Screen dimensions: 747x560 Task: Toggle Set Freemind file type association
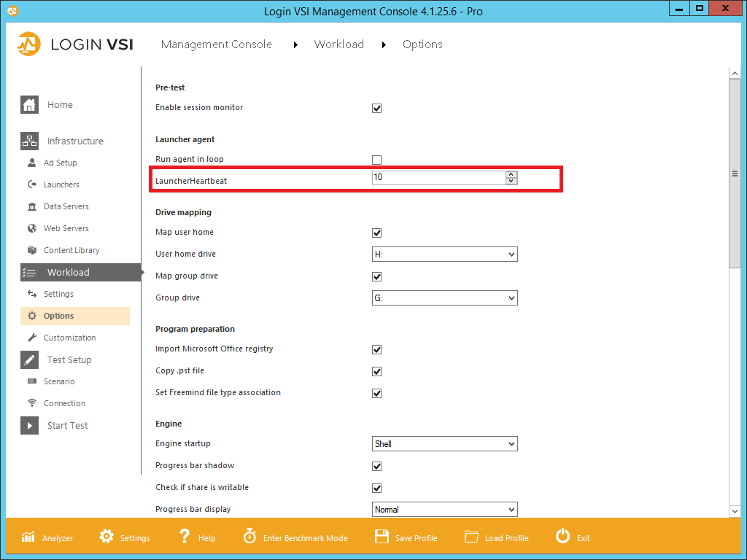[377, 393]
